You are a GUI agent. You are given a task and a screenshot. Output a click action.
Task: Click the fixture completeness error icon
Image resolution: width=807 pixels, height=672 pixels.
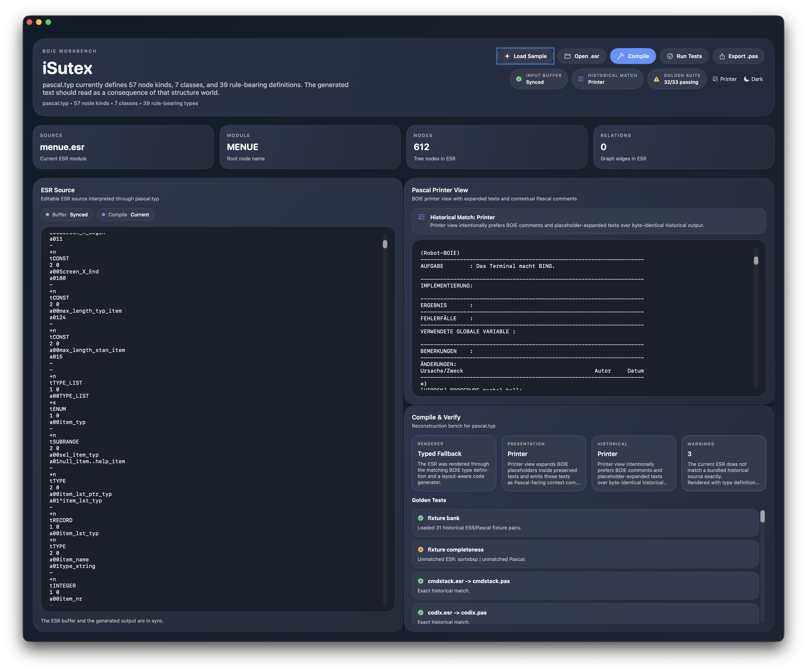click(420, 550)
